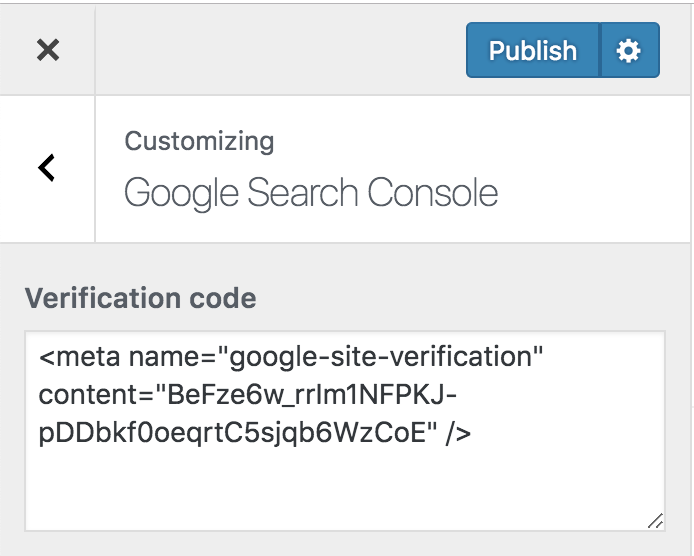694x556 pixels.
Task: Click the Verification code label
Action: coord(140,298)
